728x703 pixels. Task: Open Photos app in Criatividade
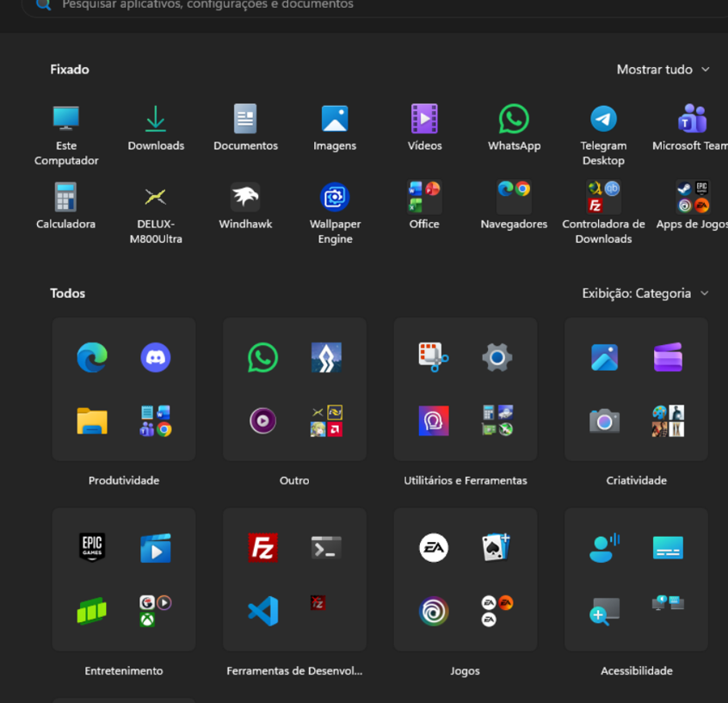pos(604,358)
